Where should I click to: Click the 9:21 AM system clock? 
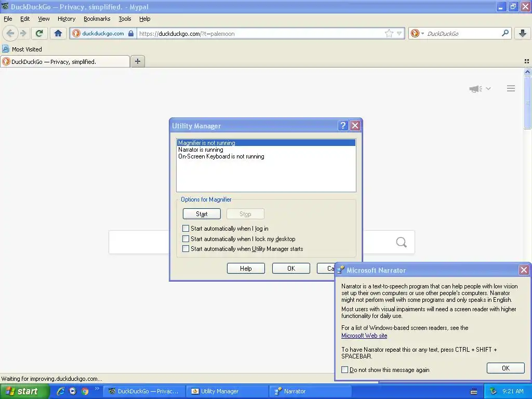point(513,391)
